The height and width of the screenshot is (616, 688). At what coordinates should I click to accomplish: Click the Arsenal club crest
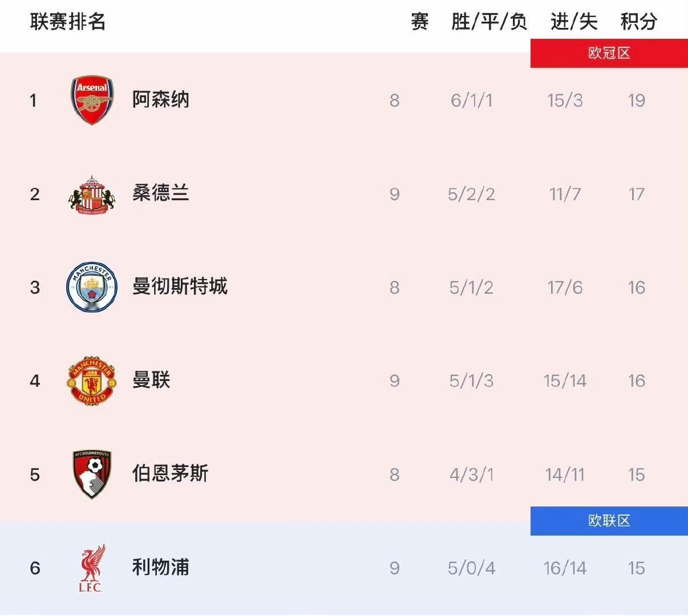pos(92,100)
